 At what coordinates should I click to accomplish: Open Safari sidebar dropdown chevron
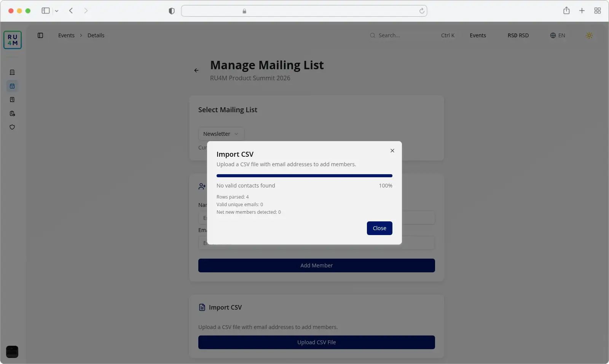[x=57, y=11]
